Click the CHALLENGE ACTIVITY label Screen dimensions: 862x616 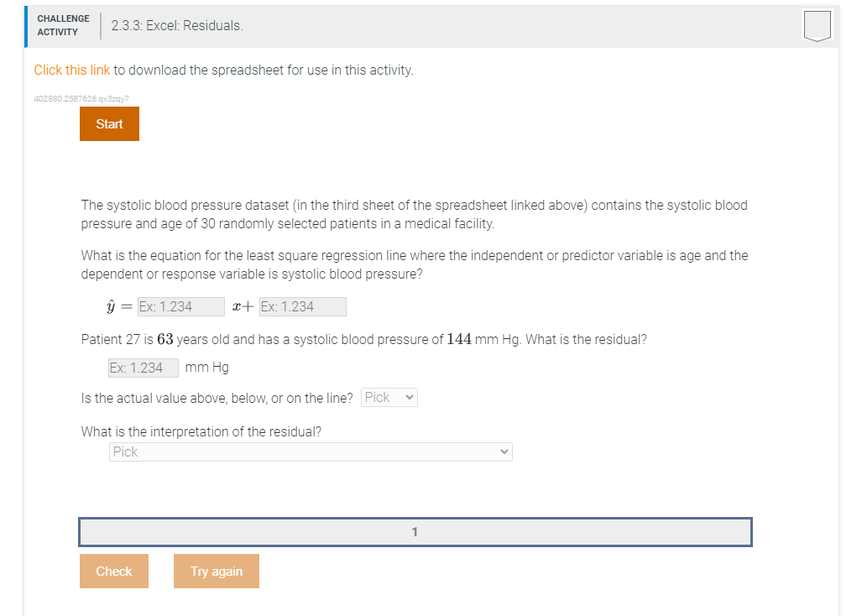point(63,23)
